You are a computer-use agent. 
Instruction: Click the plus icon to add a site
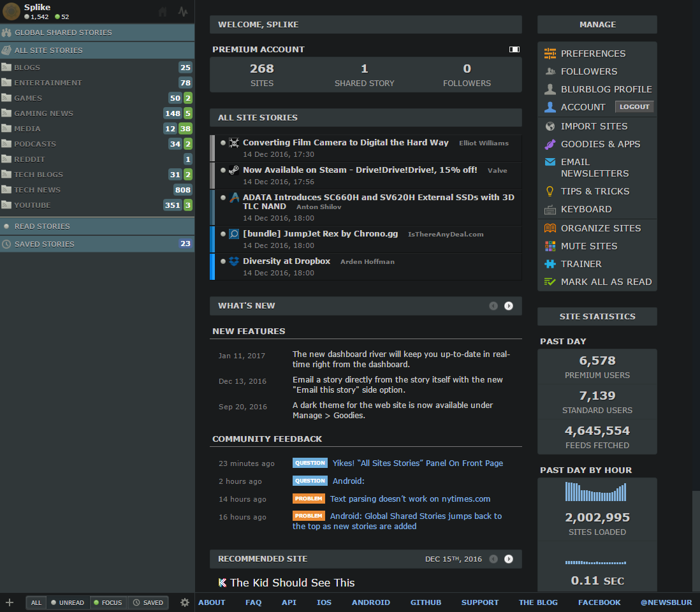coord(10,602)
